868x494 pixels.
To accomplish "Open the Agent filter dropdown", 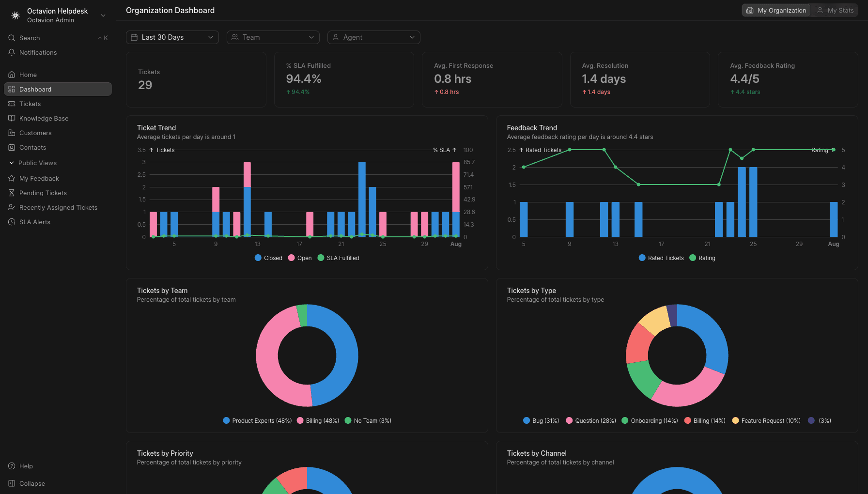I will point(374,37).
